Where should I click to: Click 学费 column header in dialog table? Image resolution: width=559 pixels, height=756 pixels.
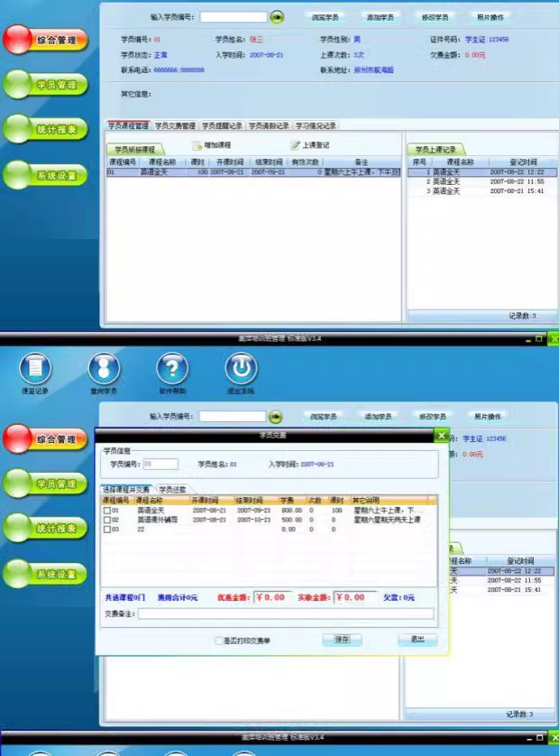click(x=287, y=500)
